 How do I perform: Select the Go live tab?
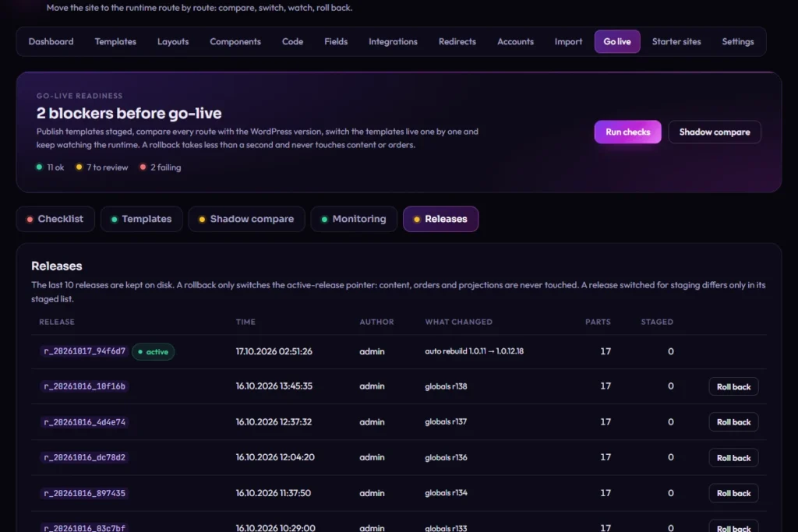pyautogui.click(x=617, y=42)
